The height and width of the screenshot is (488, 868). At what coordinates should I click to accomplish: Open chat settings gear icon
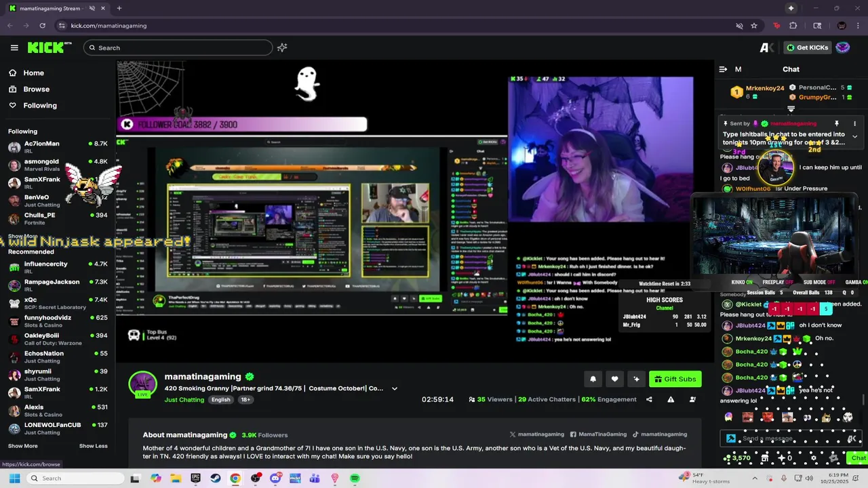(814, 458)
